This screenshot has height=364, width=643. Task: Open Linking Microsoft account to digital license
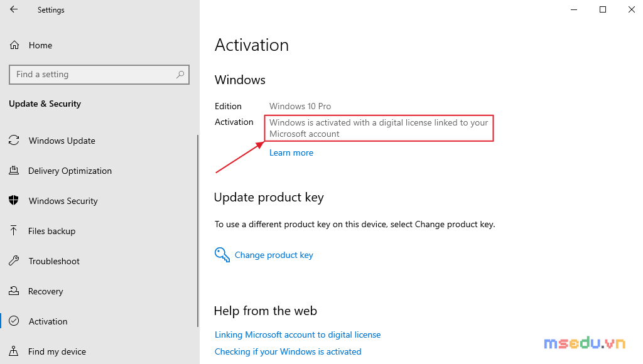(x=297, y=335)
